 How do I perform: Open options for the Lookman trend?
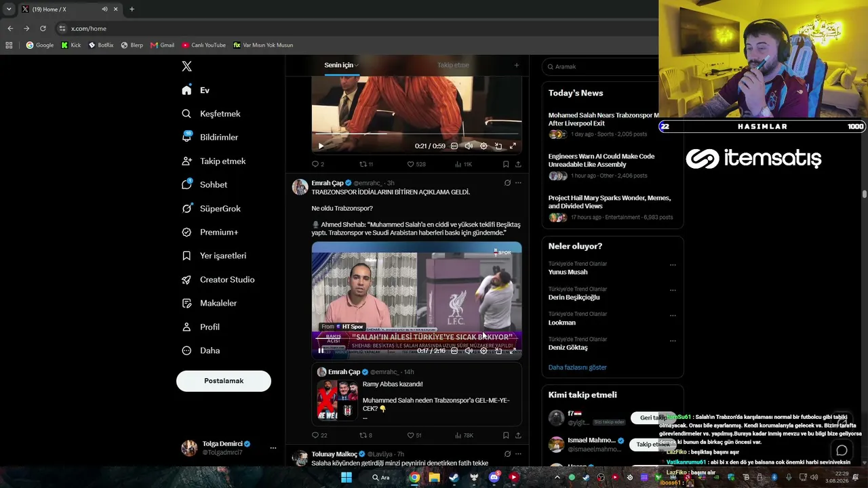673,315
